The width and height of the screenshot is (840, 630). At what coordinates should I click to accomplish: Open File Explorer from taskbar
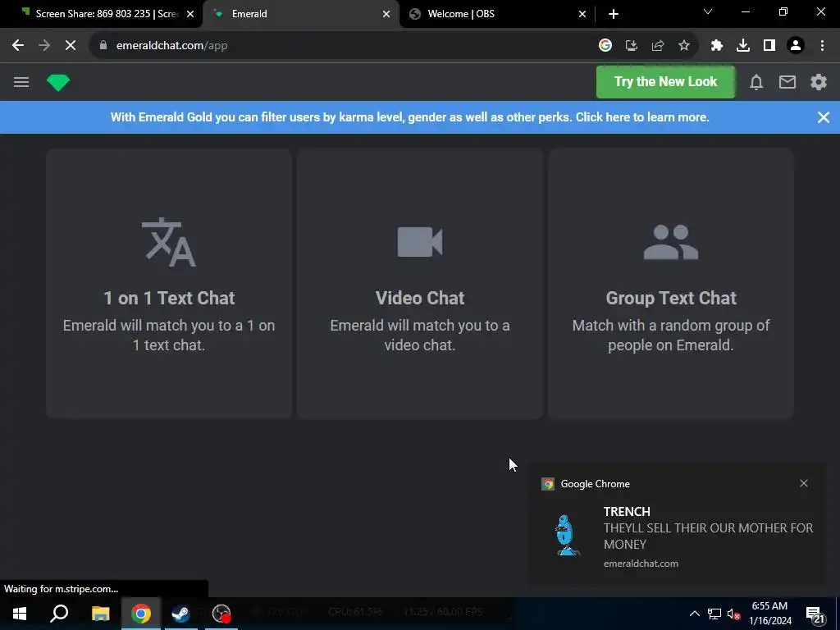[x=100, y=614]
